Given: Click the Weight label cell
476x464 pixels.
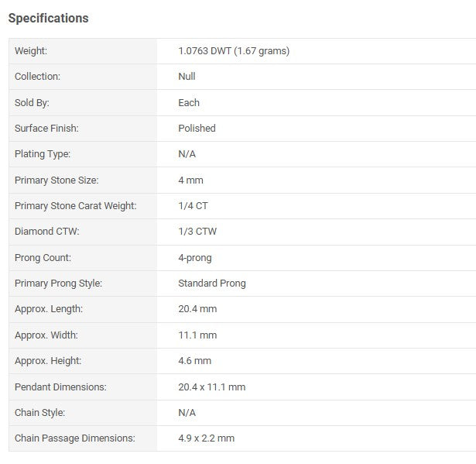Looking at the screenshot, I should [x=31, y=51].
